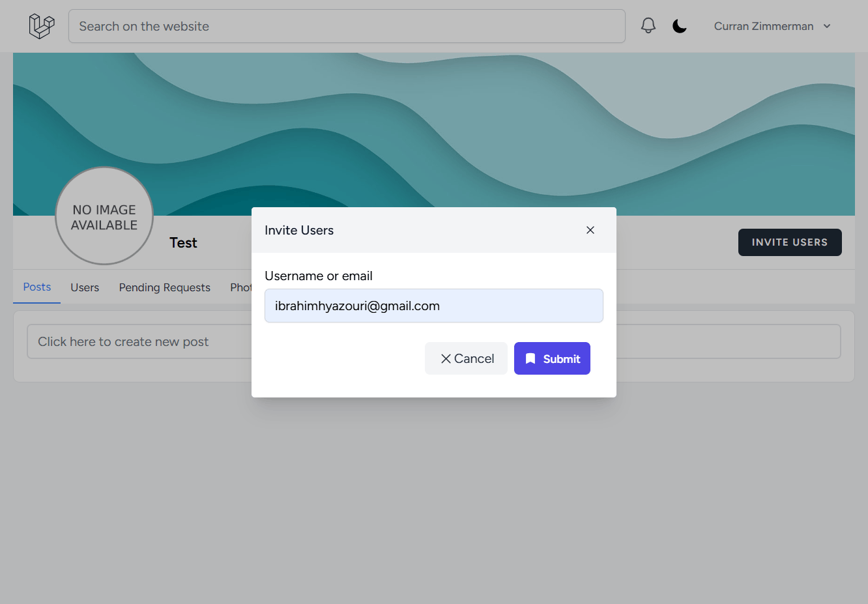Click the website search field

pyautogui.click(x=347, y=26)
